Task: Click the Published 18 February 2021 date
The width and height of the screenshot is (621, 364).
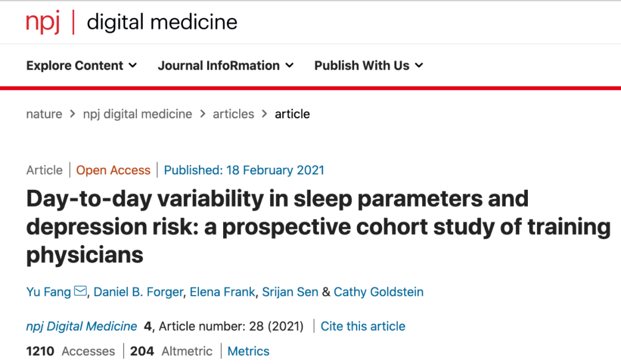Action: point(244,170)
